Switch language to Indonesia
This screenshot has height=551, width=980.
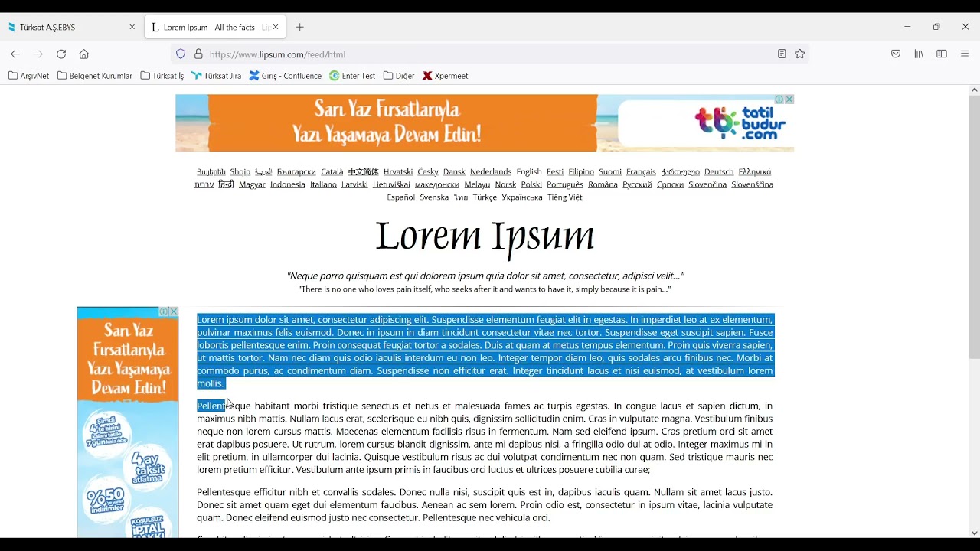[x=288, y=184]
